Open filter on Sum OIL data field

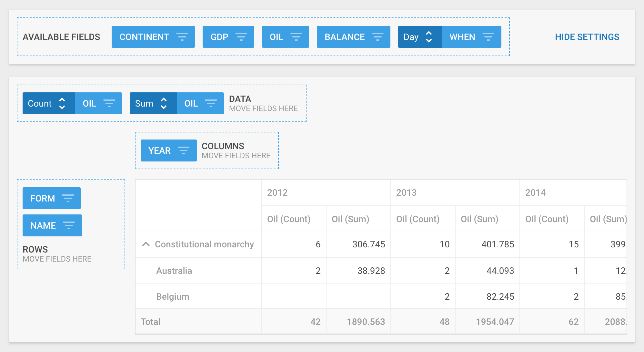pyautogui.click(x=211, y=103)
